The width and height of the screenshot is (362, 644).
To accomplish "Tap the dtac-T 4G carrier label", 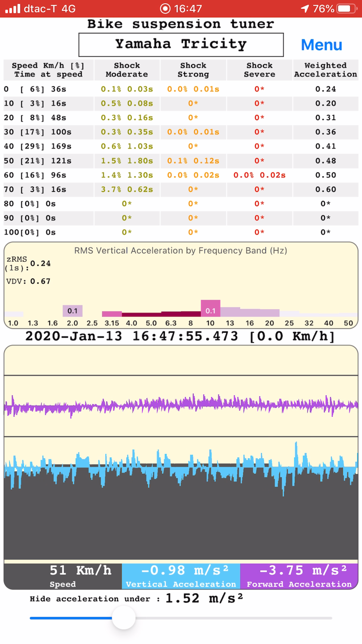I will (x=50, y=9).
